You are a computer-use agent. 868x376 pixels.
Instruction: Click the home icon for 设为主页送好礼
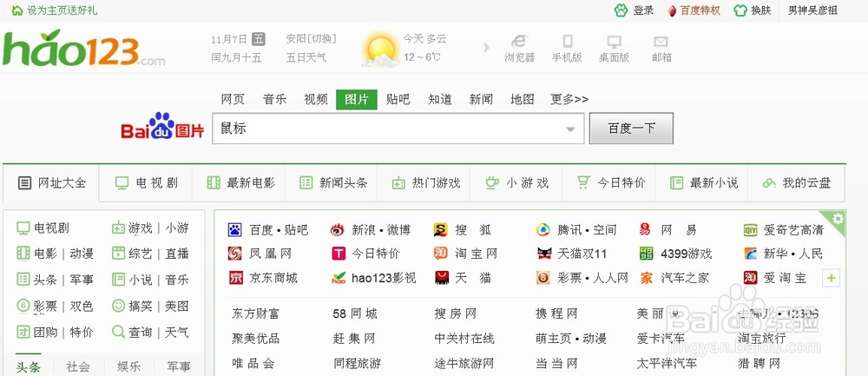pos(17,10)
